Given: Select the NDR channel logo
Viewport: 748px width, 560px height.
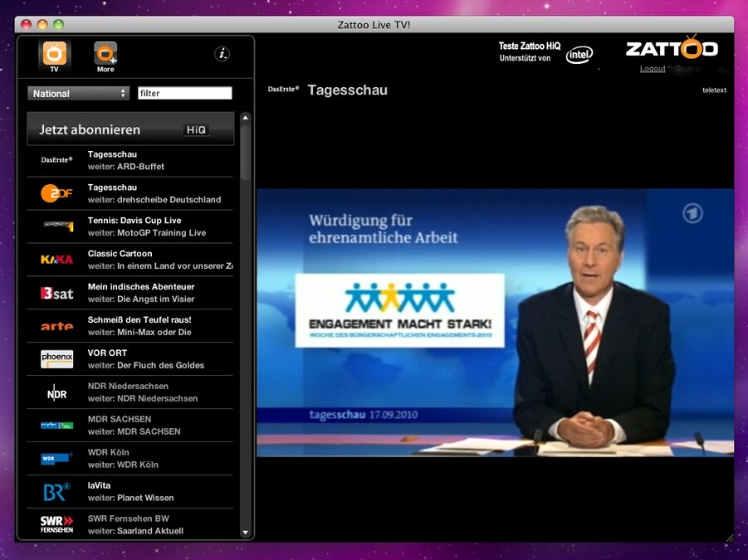Looking at the screenshot, I should (x=56, y=393).
